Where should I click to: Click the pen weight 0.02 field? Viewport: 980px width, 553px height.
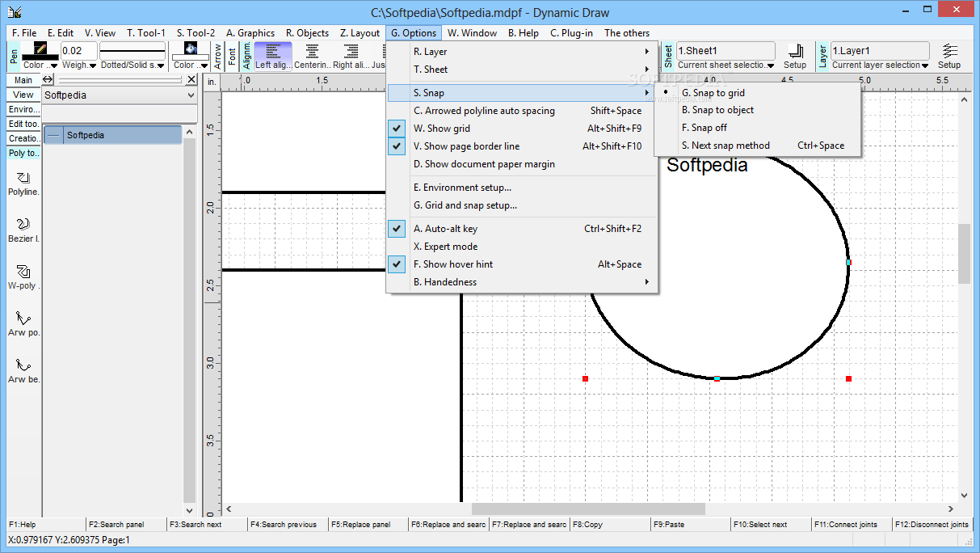79,50
